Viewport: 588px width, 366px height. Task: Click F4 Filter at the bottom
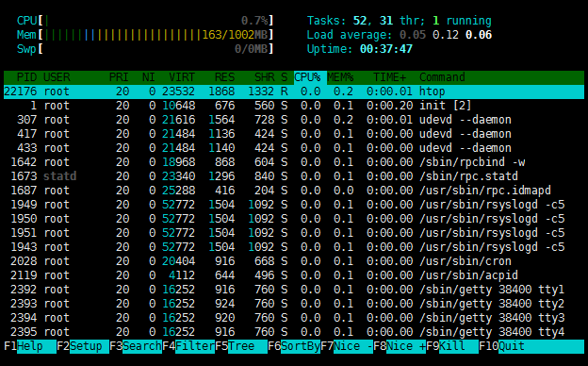pyautogui.click(x=188, y=346)
